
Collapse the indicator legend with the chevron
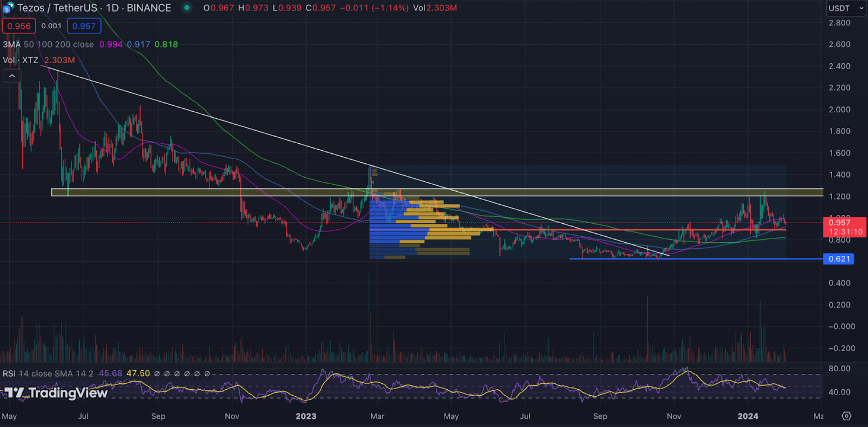12,76
